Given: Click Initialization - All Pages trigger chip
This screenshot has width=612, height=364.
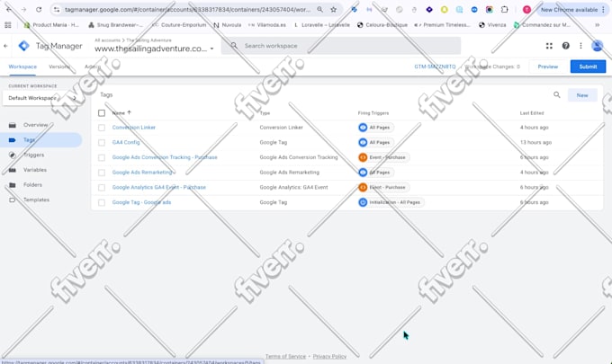Looking at the screenshot, I should tap(391, 202).
